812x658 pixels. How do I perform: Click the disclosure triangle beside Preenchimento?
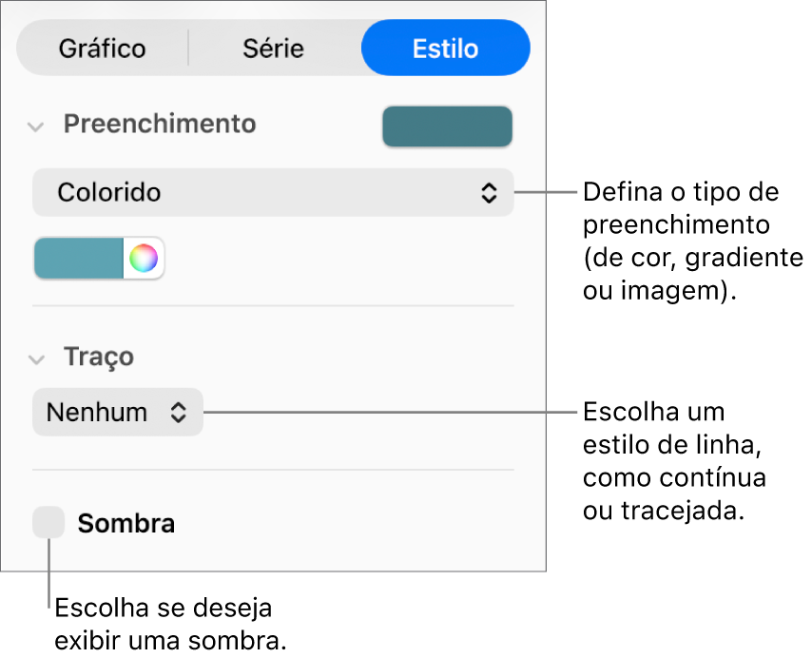click(36, 125)
